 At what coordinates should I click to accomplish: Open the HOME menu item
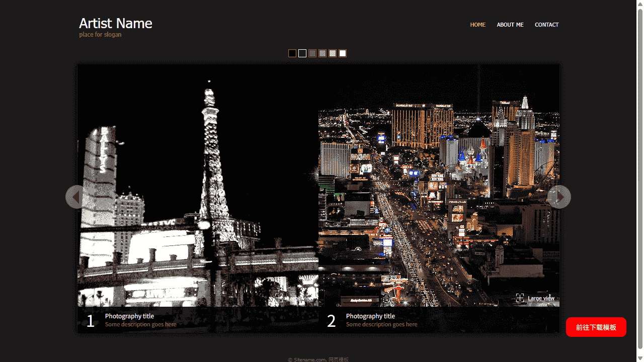(477, 25)
